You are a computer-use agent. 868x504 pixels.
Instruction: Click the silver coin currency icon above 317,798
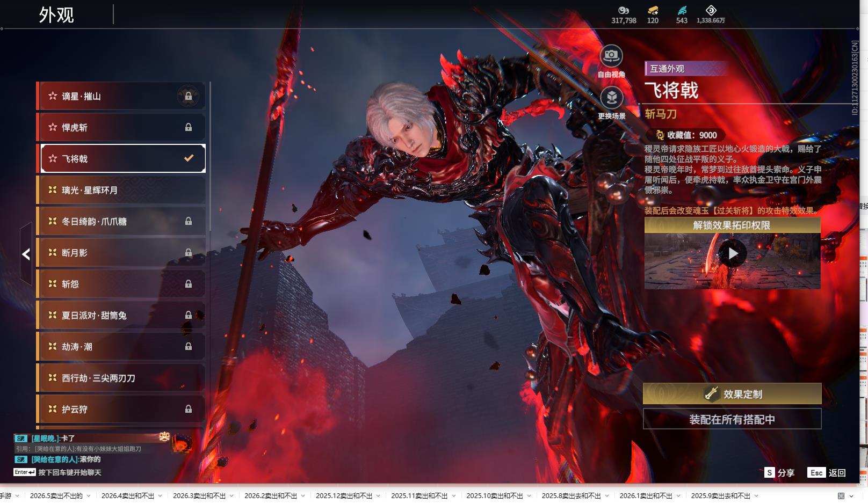point(624,10)
